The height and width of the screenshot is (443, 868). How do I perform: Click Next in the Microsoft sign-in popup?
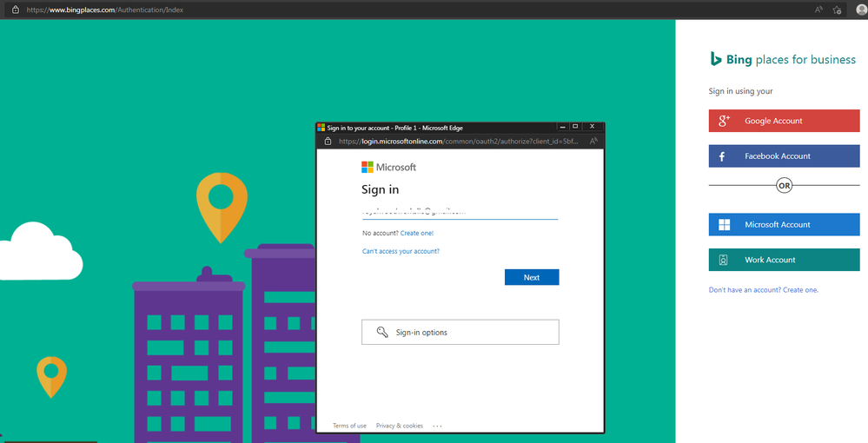click(532, 277)
